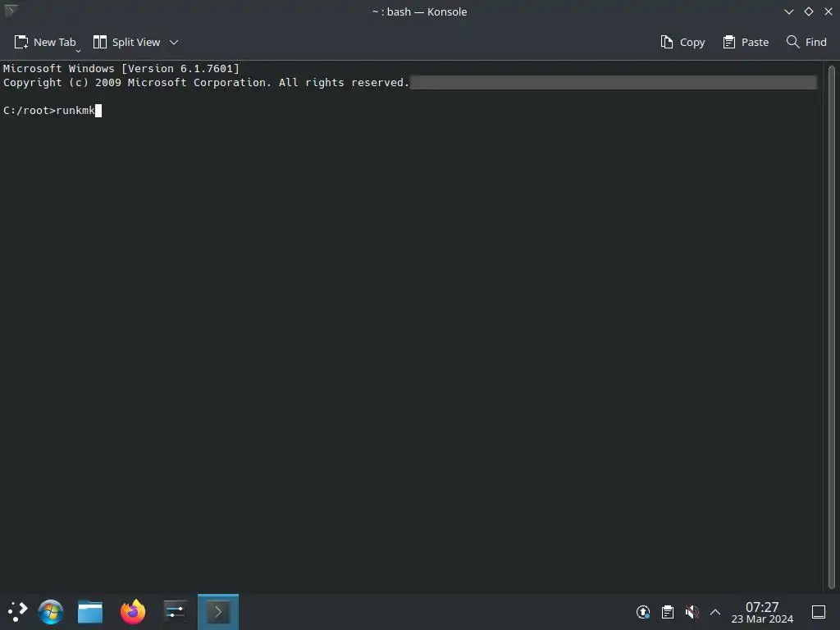This screenshot has height=630, width=840.
Task: Select the Konsole task in taskbar
Action: click(x=218, y=612)
